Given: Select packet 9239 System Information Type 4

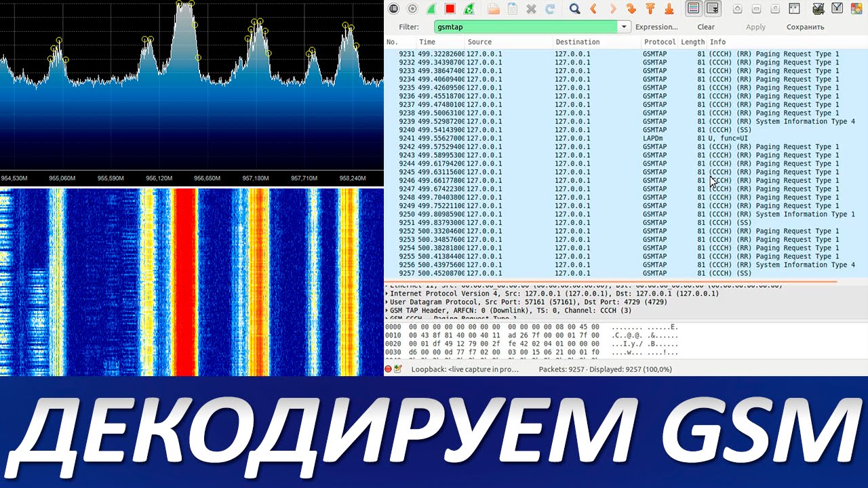Looking at the screenshot, I should 626,121.
